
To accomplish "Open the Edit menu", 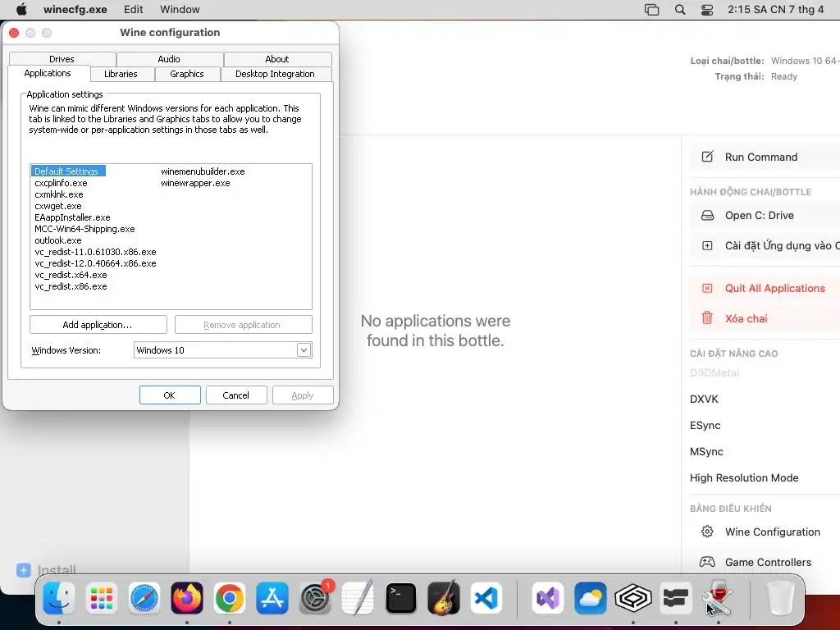I will click(x=134, y=9).
